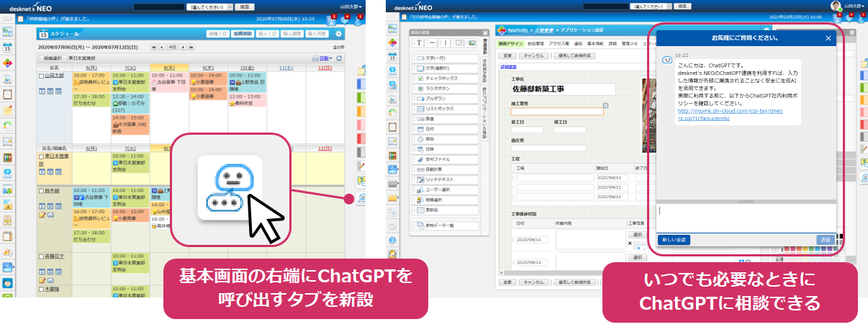Open the ChatGPT tab icon on schedule screen's right edge
868x327 pixels.
coord(361,200)
